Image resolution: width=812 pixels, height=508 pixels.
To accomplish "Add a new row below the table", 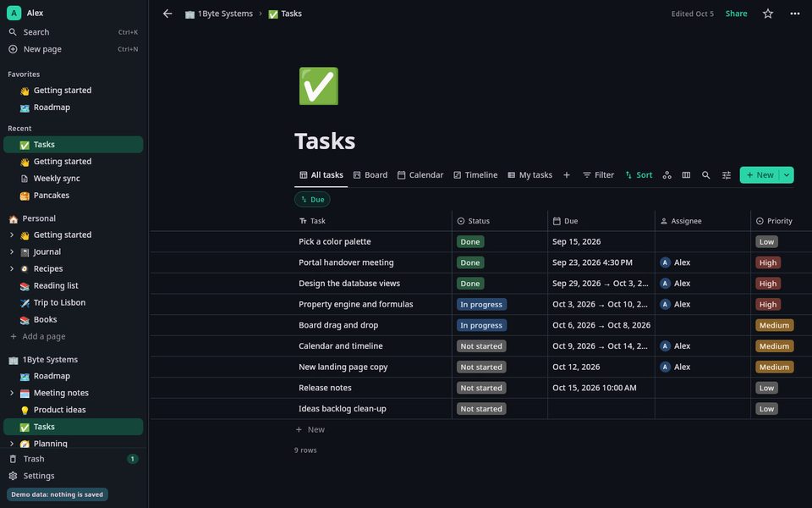I will (310, 430).
